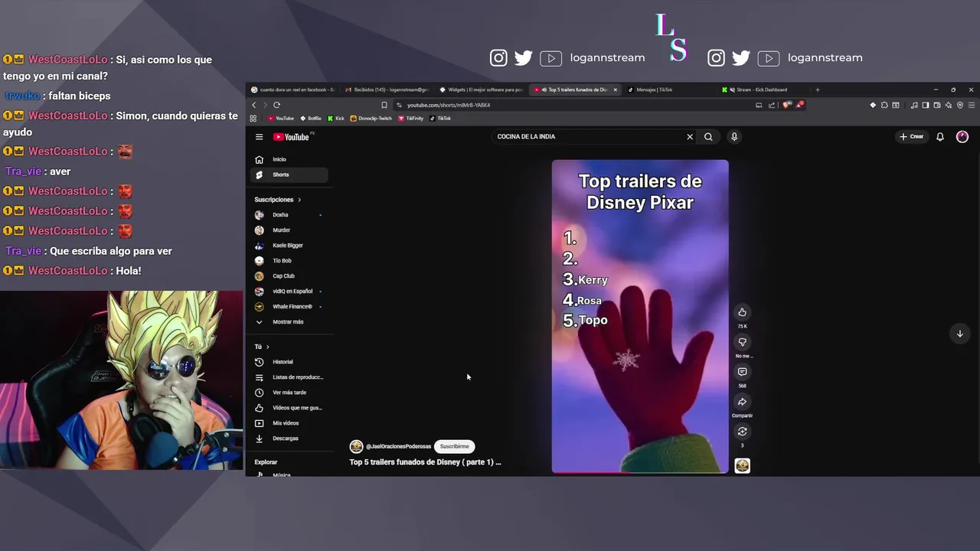Open the Short's sound thumbnail

pos(742,465)
